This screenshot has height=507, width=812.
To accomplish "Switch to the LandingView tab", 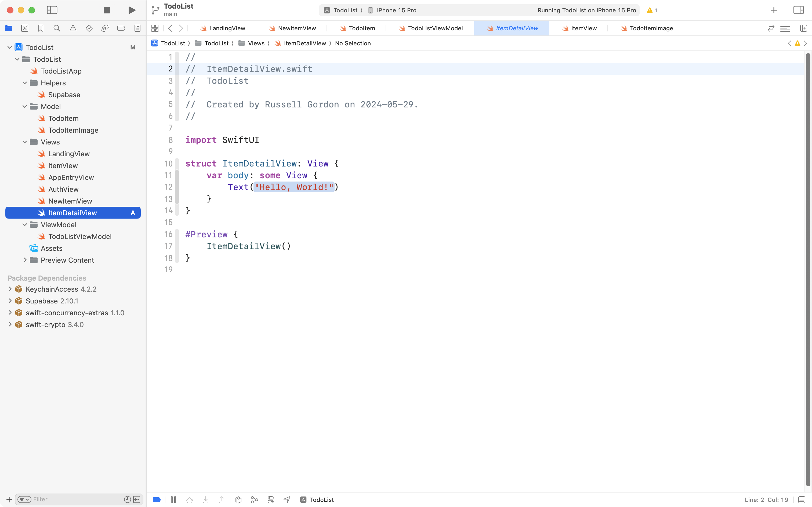I will 227,28.
